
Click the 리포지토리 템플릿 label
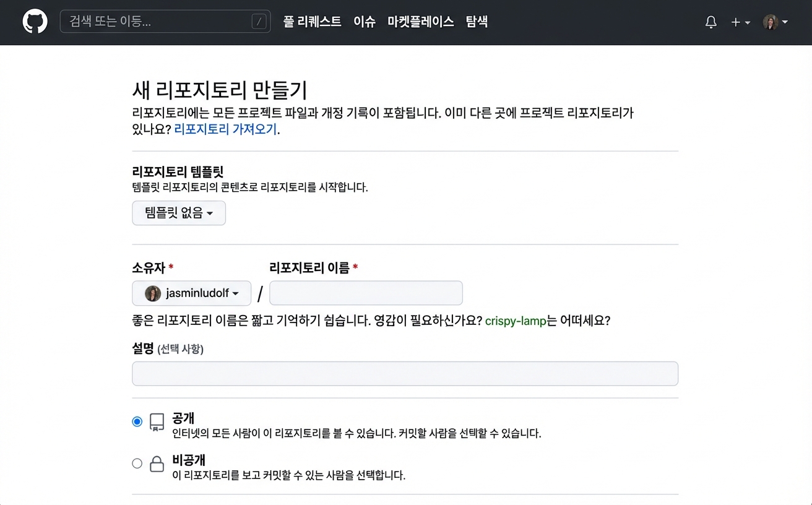tap(178, 172)
